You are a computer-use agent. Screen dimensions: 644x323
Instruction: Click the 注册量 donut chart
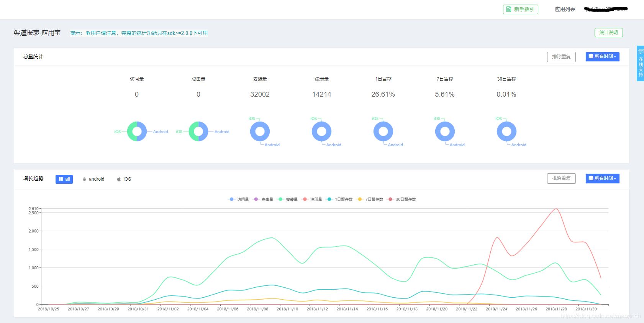click(321, 132)
